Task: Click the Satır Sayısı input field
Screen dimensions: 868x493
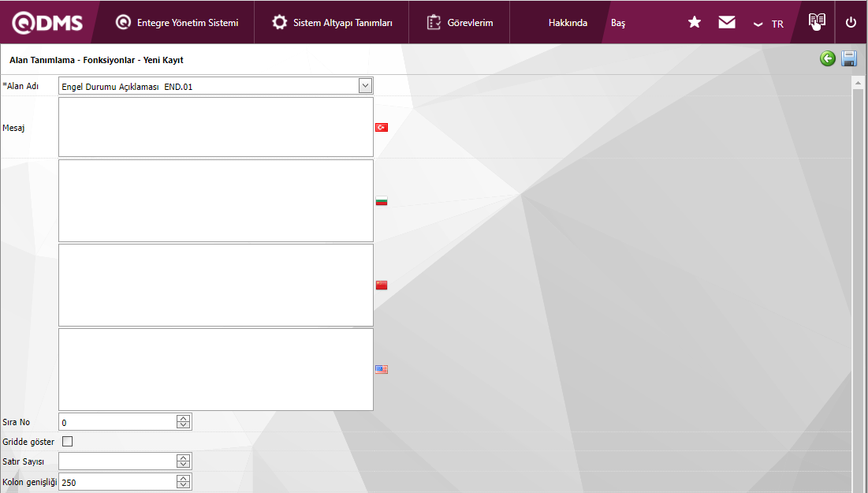Action: [117, 461]
